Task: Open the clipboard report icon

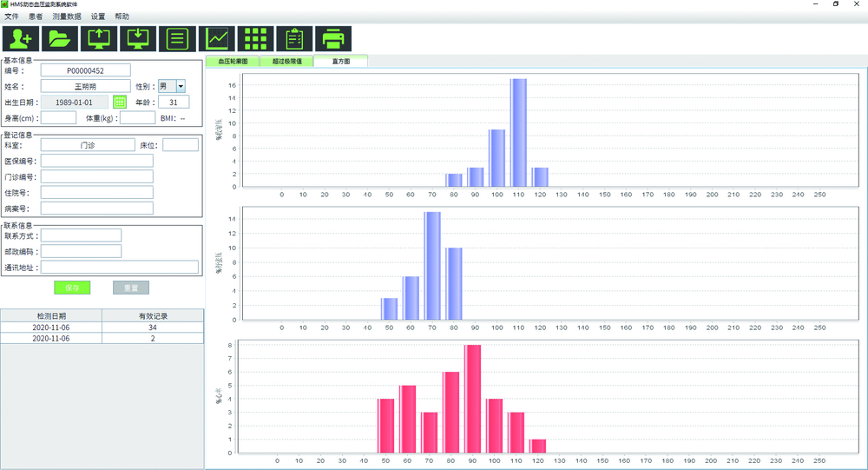Action: 295,39
